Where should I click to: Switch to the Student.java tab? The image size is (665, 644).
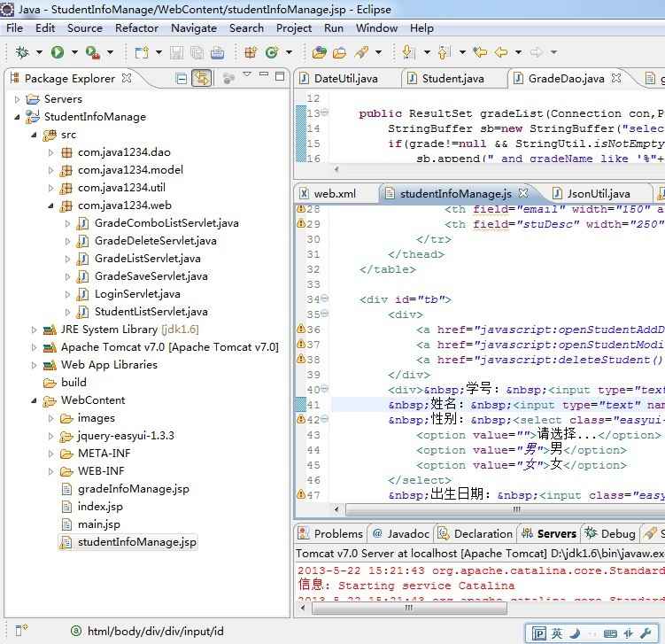point(452,79)
